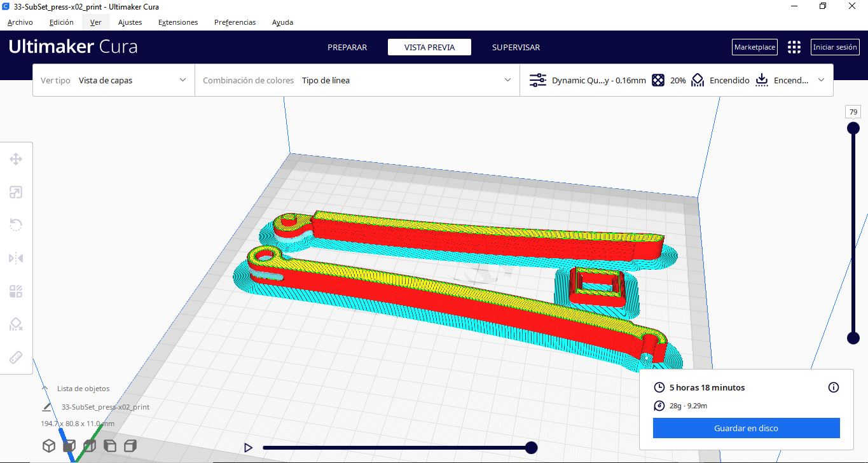Open the Ver menu
Viewport: 868px width, 463px height.
click(x=96, y=22)
